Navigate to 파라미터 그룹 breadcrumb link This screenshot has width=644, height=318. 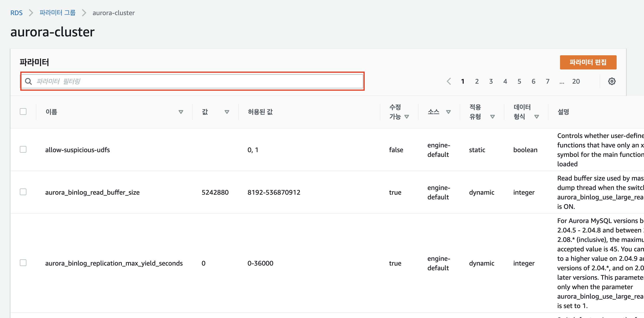pyautogui.click(x=58, y=13)
